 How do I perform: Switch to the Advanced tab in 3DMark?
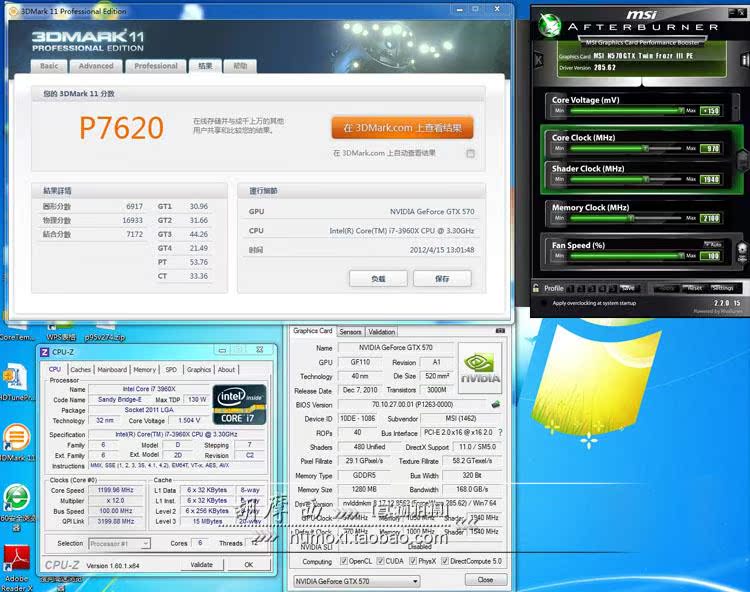tap(96, 66)
